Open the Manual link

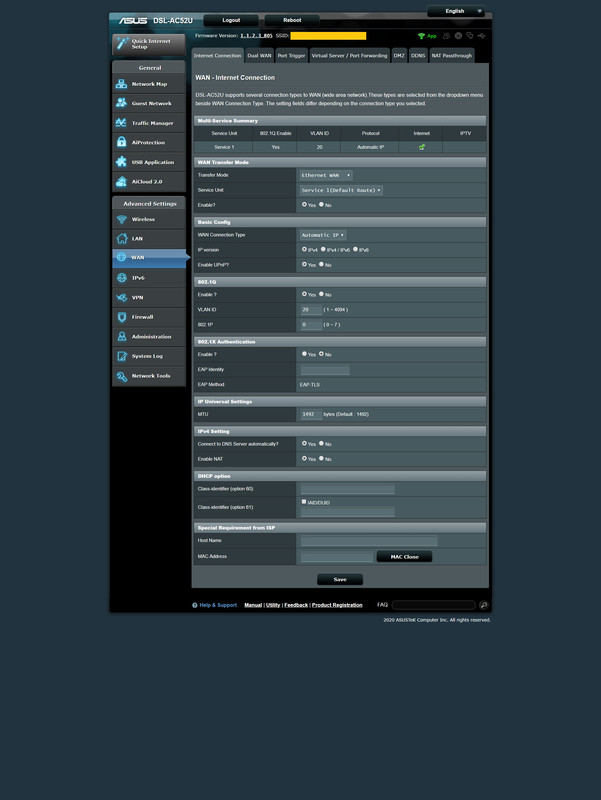(x=253, y=605)
